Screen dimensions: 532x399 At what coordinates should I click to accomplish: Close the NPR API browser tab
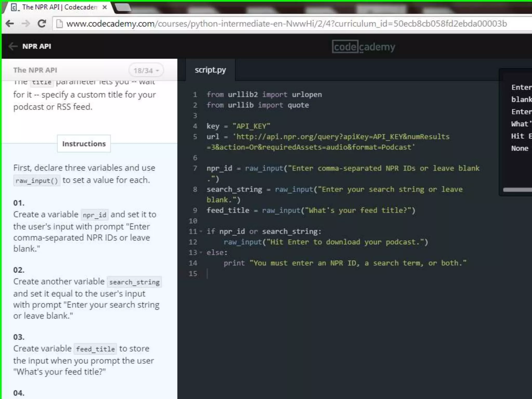(105, 7)
